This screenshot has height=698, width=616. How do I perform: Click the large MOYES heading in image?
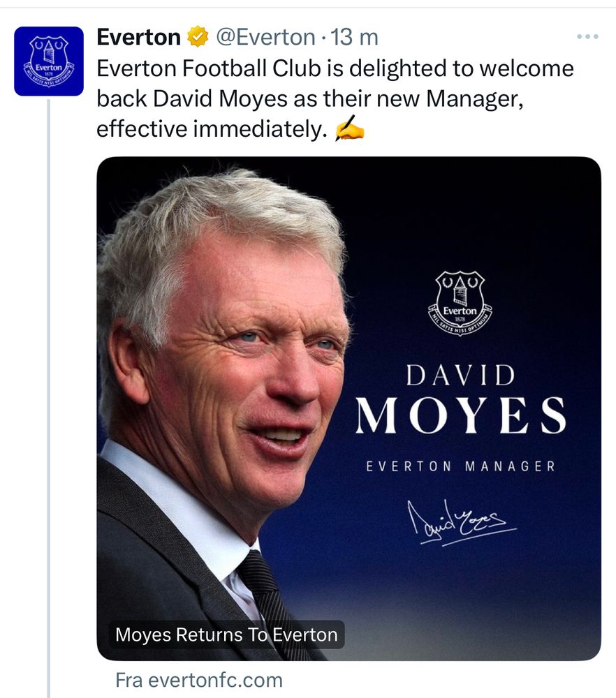pyautogui.click(x=460, y=415)
